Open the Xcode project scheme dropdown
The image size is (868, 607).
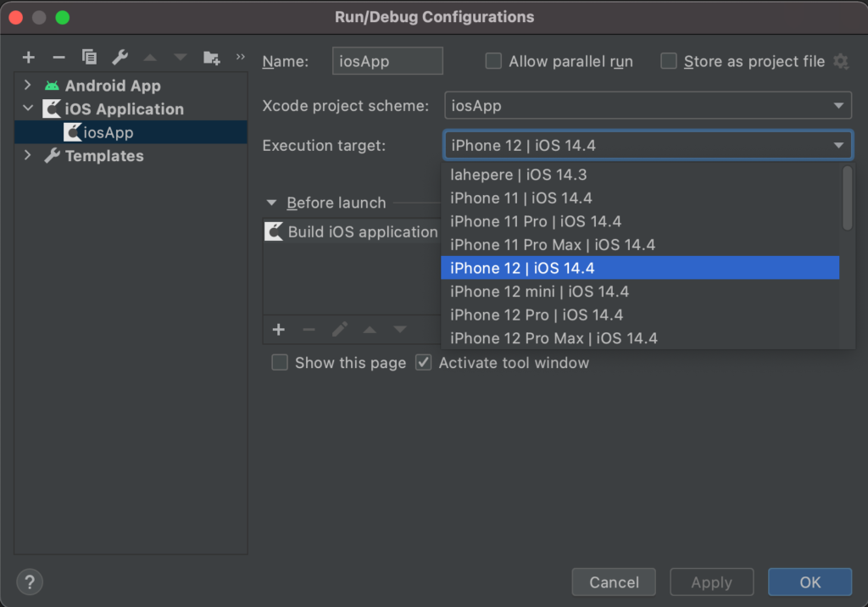coord(648,106)
